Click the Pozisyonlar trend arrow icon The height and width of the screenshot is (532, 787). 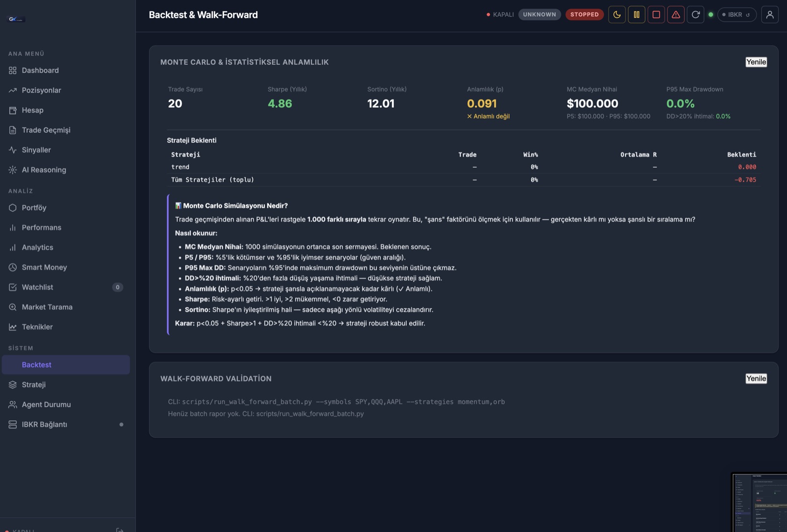pyautogui.click(x=13, y=90)
